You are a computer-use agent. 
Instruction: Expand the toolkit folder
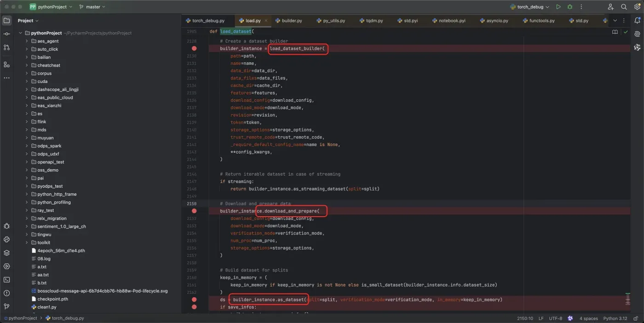[x=27, y=242]
